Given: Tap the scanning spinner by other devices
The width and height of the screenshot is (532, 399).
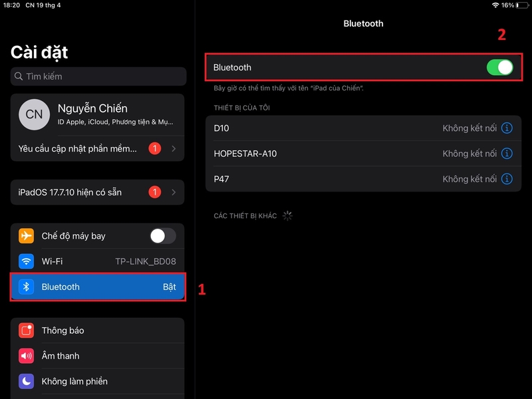Looking at the screenshot, I should click(x=287, y=215).
